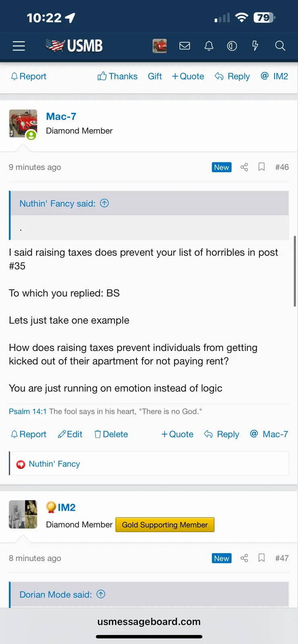Click the IM2 member avatar thumbnail
298x644 pixels.
23,514
